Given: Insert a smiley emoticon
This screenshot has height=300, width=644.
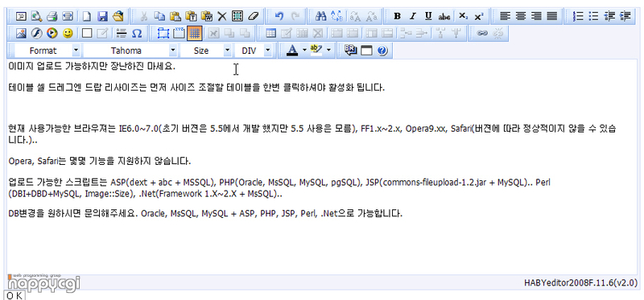Looking at the screenshot, I should click(x=68, y=33).
